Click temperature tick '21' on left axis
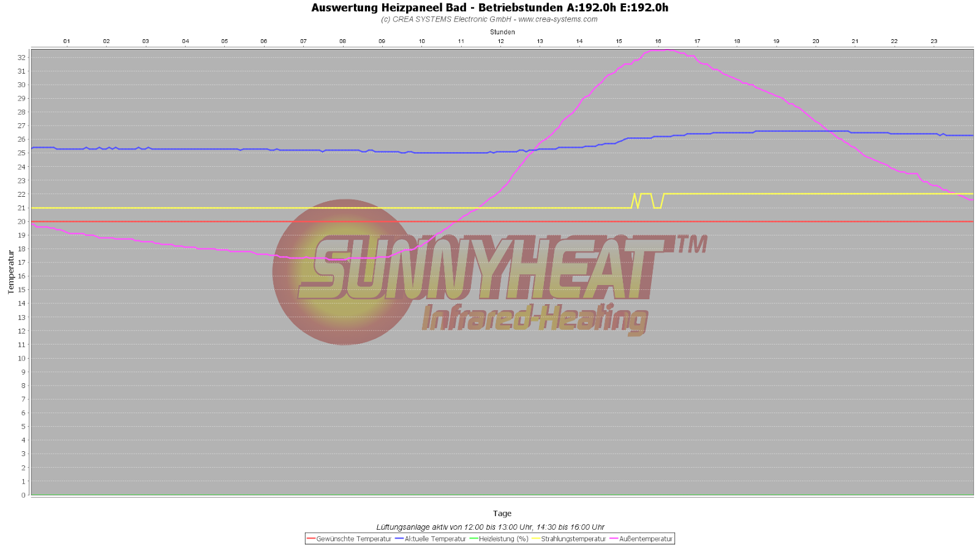Image resolution: width=980 pixels, height=545 pixels. click(x=21, y=208)
